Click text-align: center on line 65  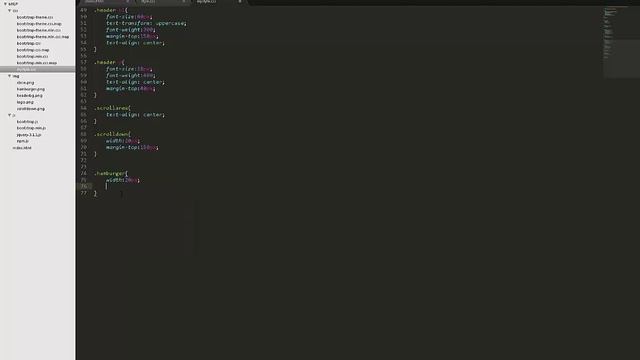[x=136, y=115]
